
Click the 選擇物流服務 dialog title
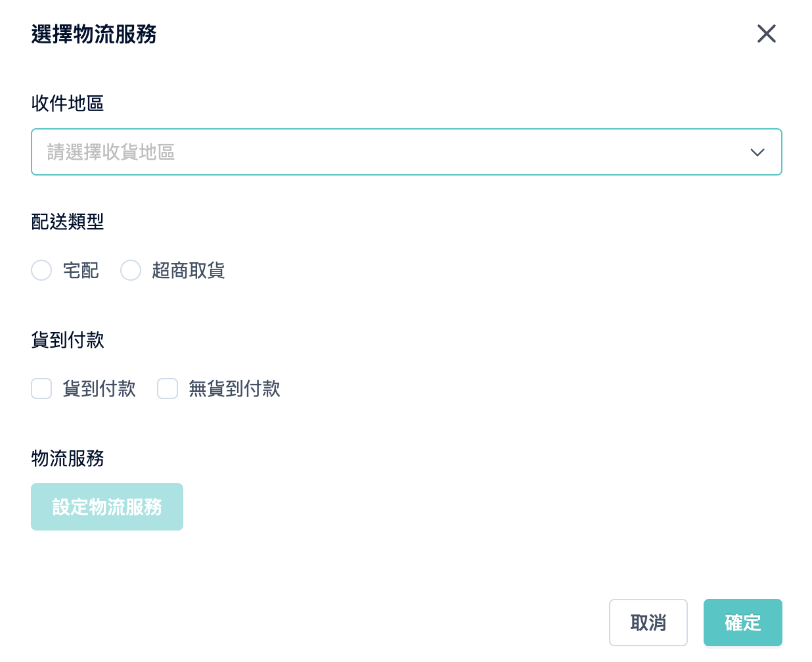pos(94,34)
